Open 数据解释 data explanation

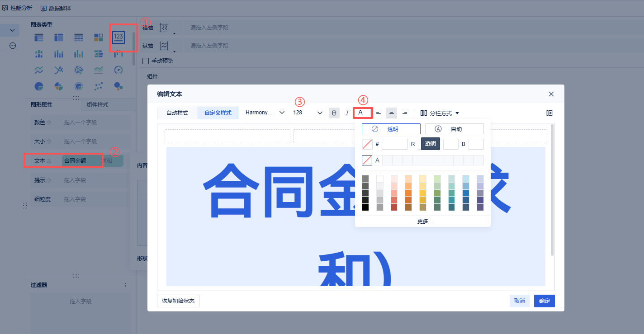point(56,8)
